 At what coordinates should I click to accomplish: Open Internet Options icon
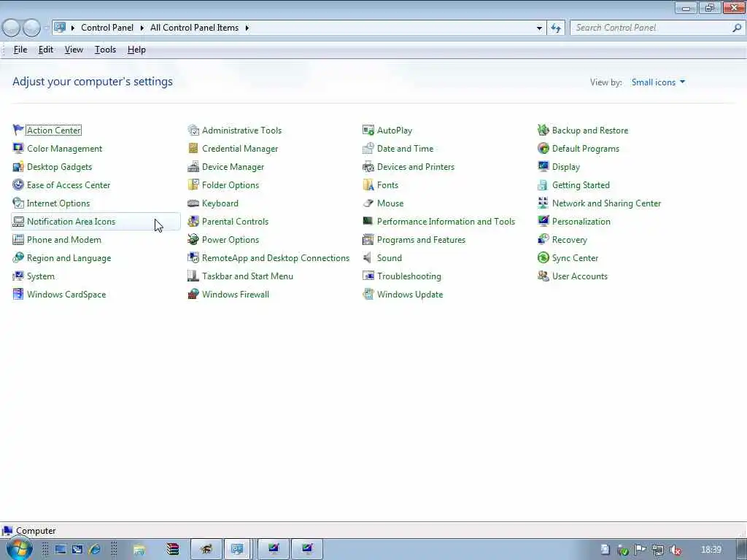18,203
